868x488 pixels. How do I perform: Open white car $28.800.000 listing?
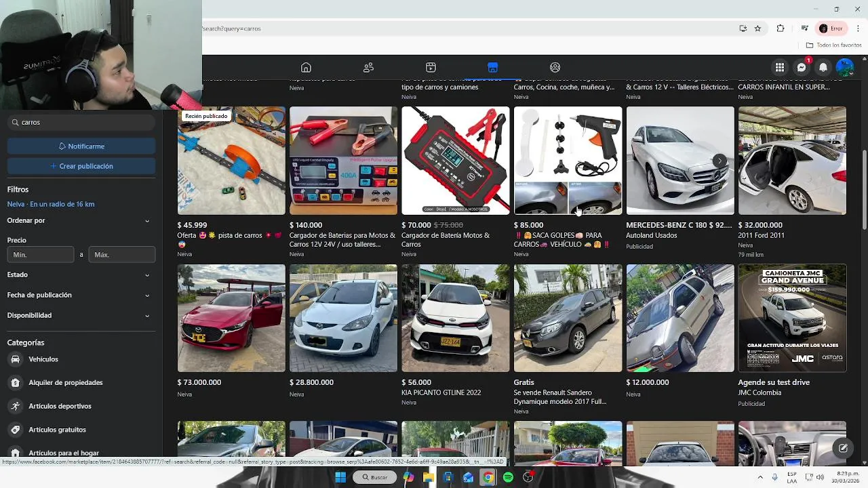(x=343, y=318)
